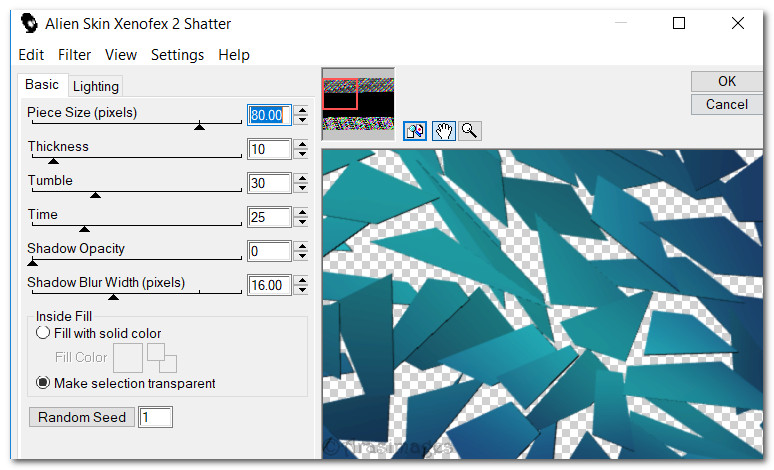Click the Thickness value field

point(270,149)
